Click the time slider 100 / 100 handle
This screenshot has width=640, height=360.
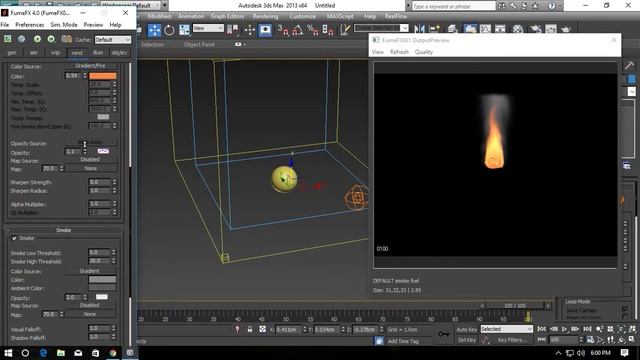click(x=515, y=306)
